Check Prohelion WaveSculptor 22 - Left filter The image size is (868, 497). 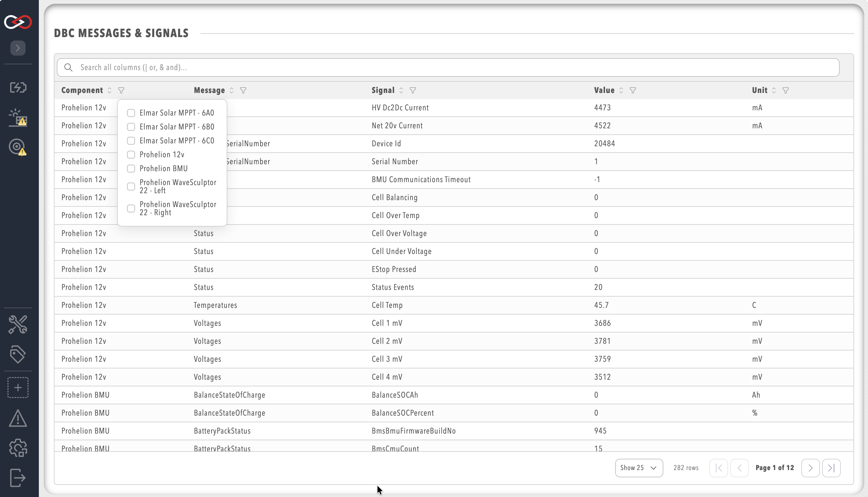point(131,187)
